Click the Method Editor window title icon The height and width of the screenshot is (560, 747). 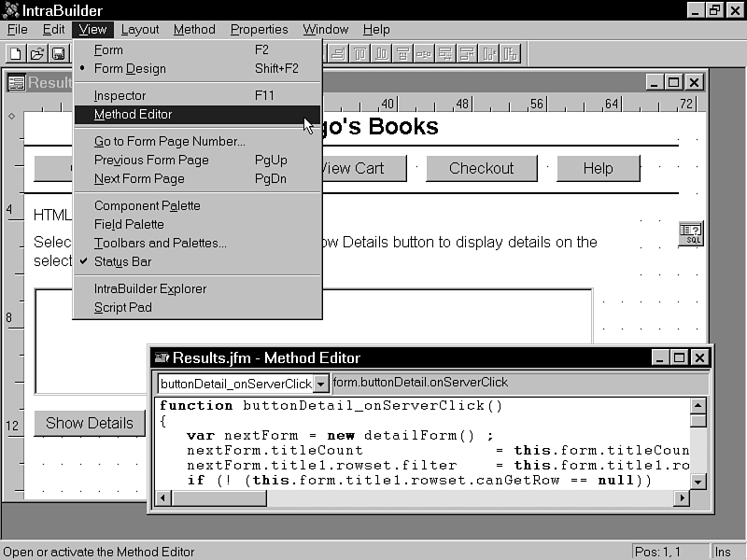162,357
